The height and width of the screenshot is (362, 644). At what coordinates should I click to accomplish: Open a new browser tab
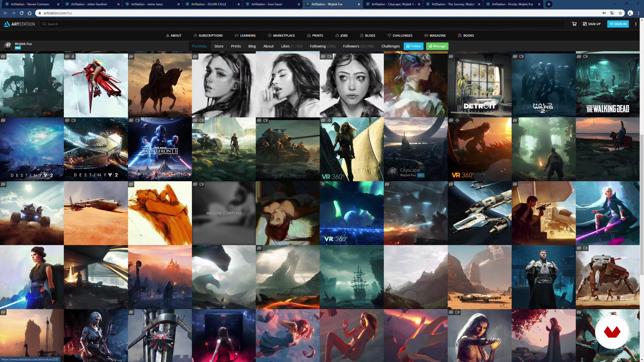(x=549, y=4)
